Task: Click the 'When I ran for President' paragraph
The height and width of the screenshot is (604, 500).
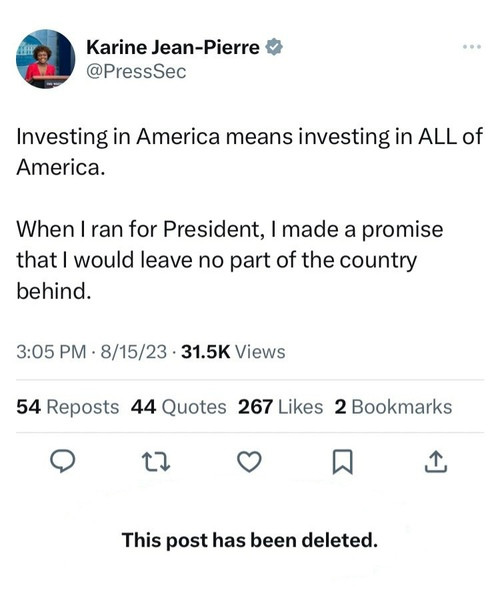Action: pos(230,260)
